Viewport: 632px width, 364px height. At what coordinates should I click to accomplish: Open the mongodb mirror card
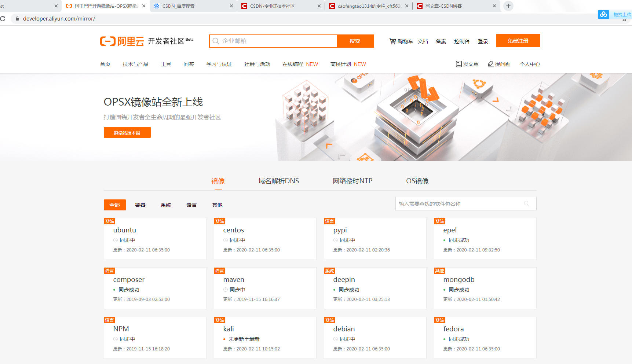[x=485, y=288]
